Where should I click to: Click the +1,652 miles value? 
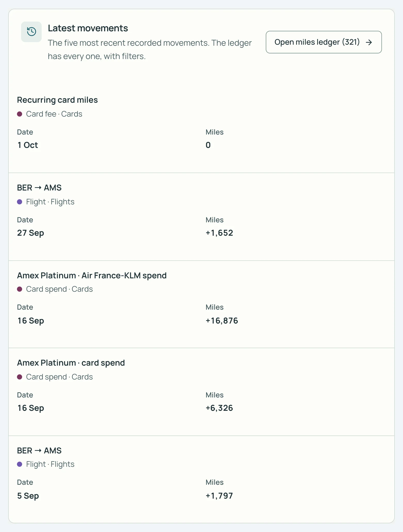coord(219,233)
